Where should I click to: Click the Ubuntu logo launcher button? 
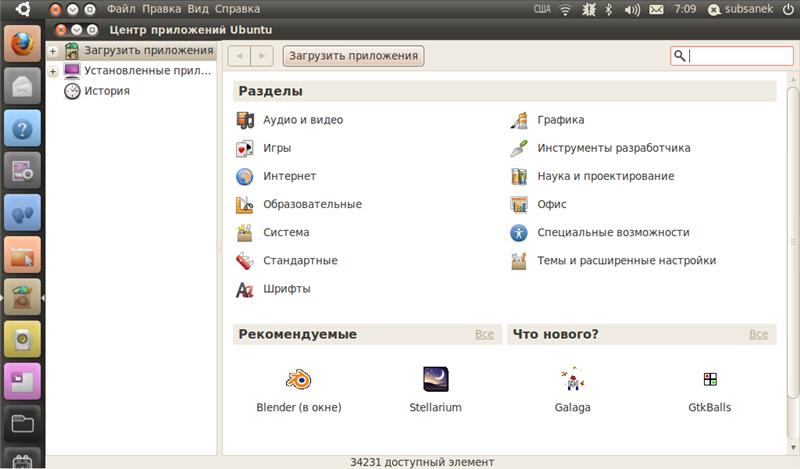[x=22, y=9]
